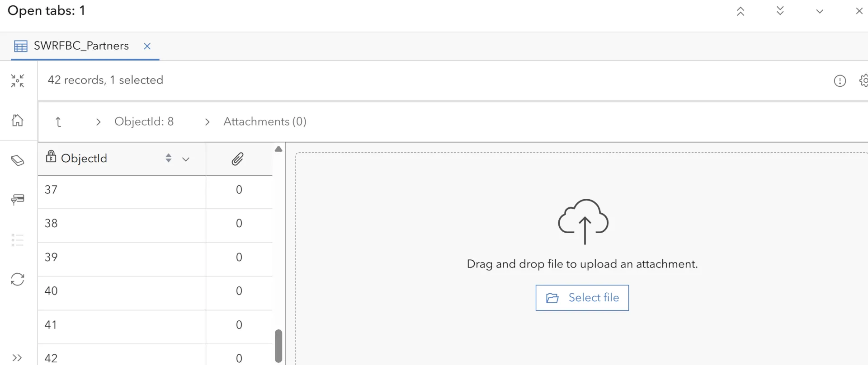Click the home icon in sidebar
This screenshot has height=365, width=868.
point(18,120)
